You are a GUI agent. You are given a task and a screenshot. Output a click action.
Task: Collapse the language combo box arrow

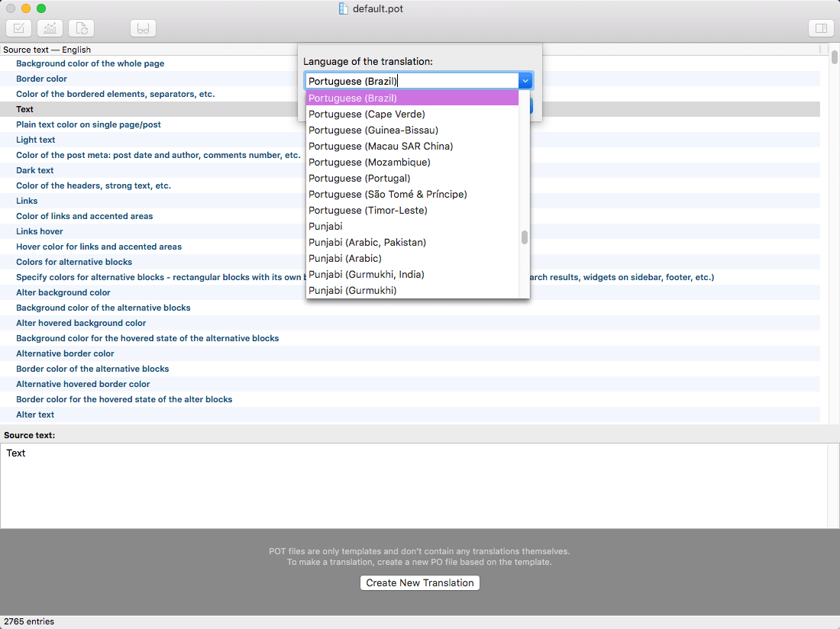point(525,81)
